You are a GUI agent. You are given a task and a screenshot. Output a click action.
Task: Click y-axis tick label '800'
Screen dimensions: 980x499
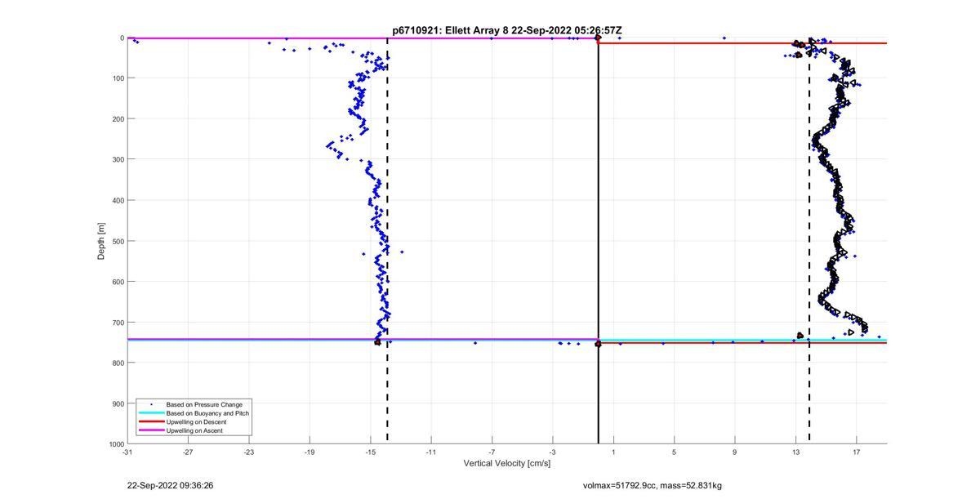point(118,363)
